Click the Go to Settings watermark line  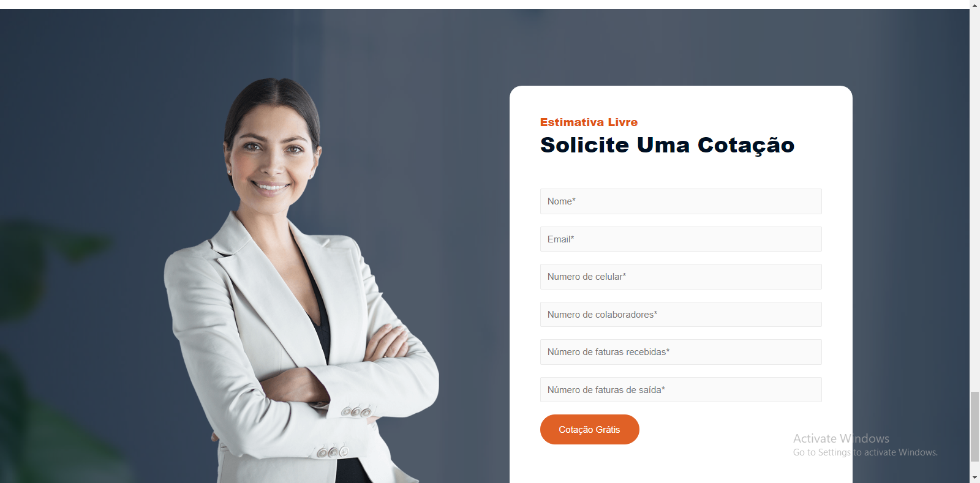(x=865, y=452)
